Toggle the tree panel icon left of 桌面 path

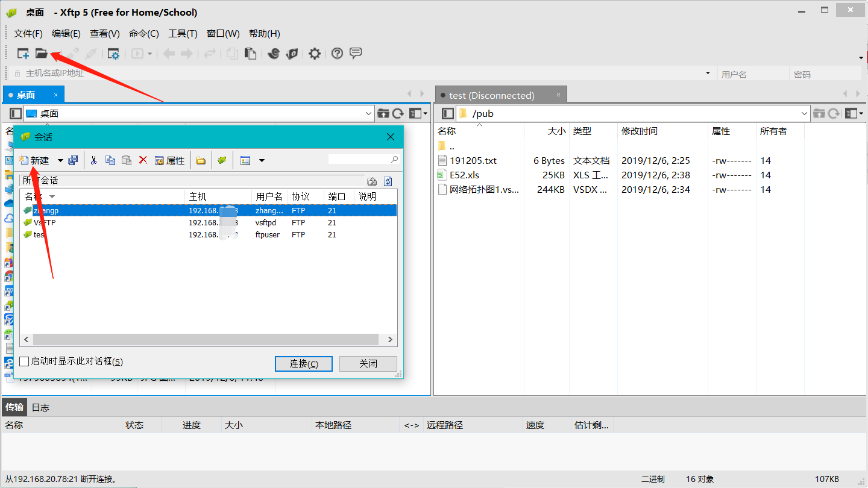click(x=16, y=113)
